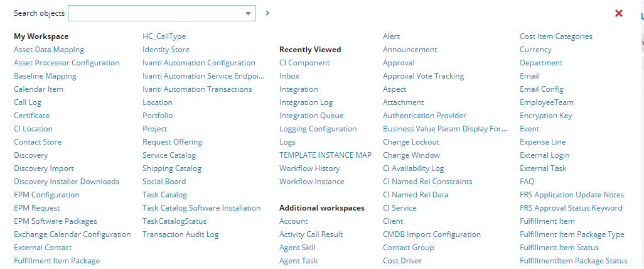
Task: Select the TEMPLATE INSTANCE MAP link
Action: pos(325,155)
